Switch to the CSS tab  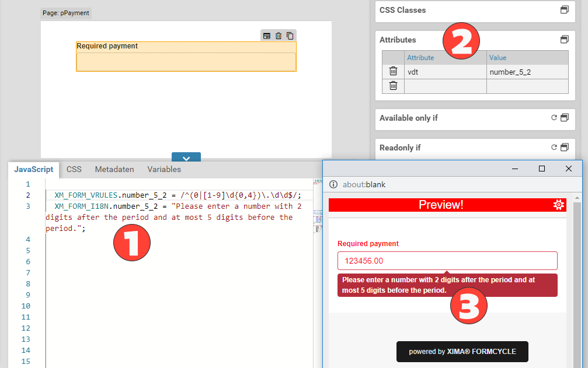[x=74, y=169]
